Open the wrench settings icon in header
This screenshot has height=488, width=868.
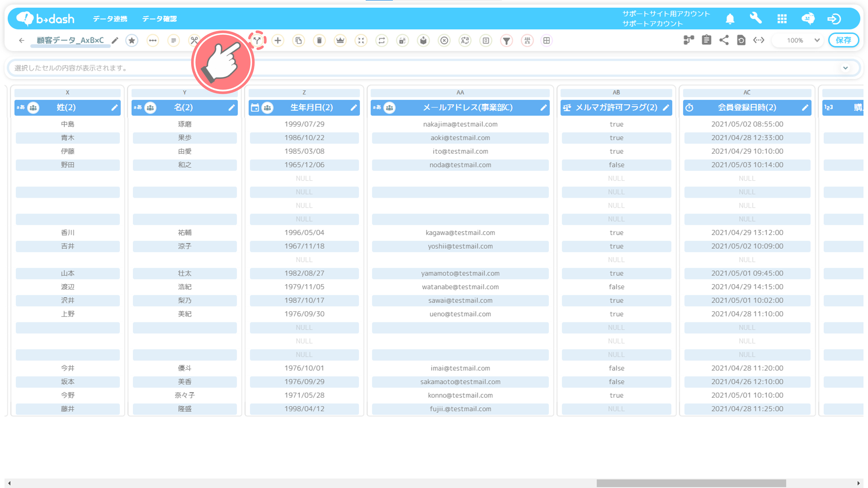pyautogui.click(x=755, y=18)
